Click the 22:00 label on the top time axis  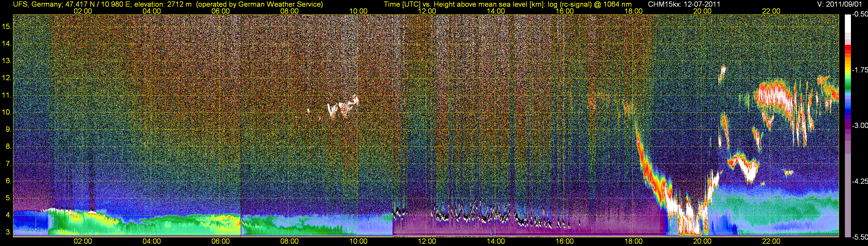click(771, 11)
